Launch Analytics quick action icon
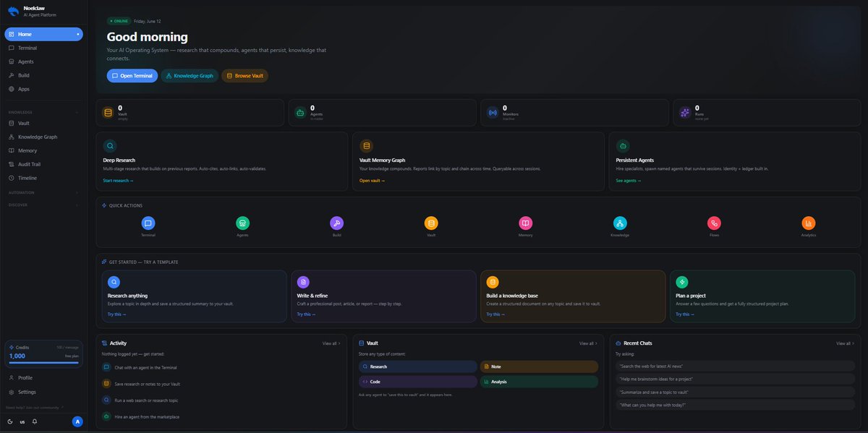 809,223
